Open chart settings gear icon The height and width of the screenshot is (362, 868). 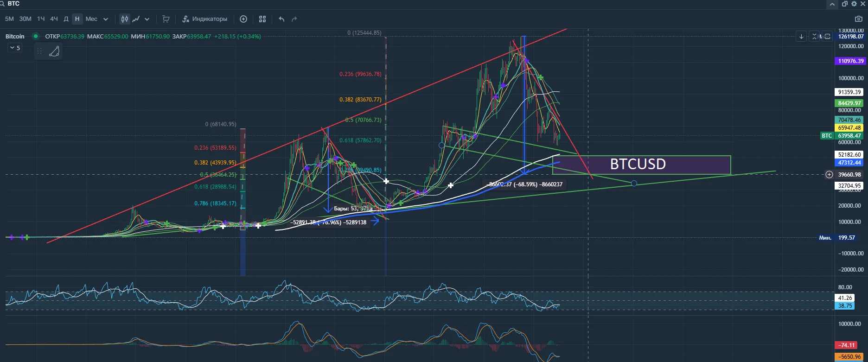coord(854,4)
